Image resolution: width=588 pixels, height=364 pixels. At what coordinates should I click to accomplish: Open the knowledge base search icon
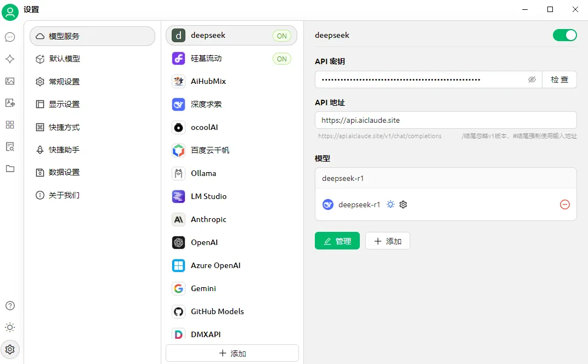[10, 146]
